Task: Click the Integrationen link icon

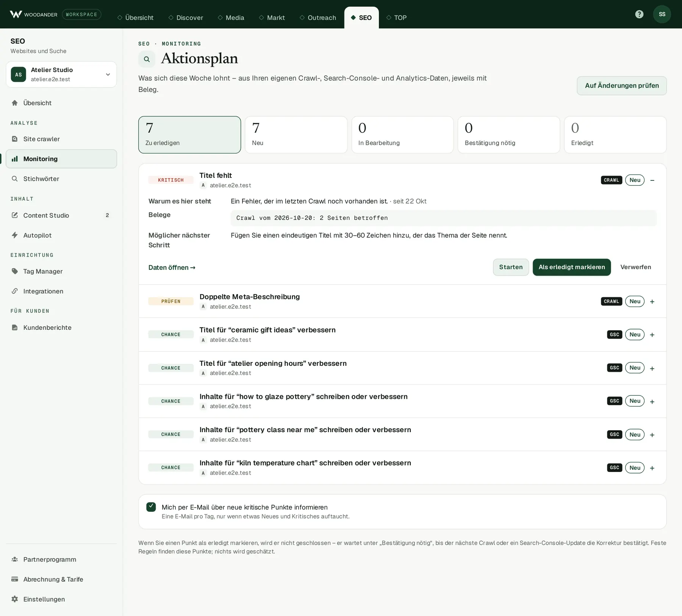Action: (x=15, y=291)
